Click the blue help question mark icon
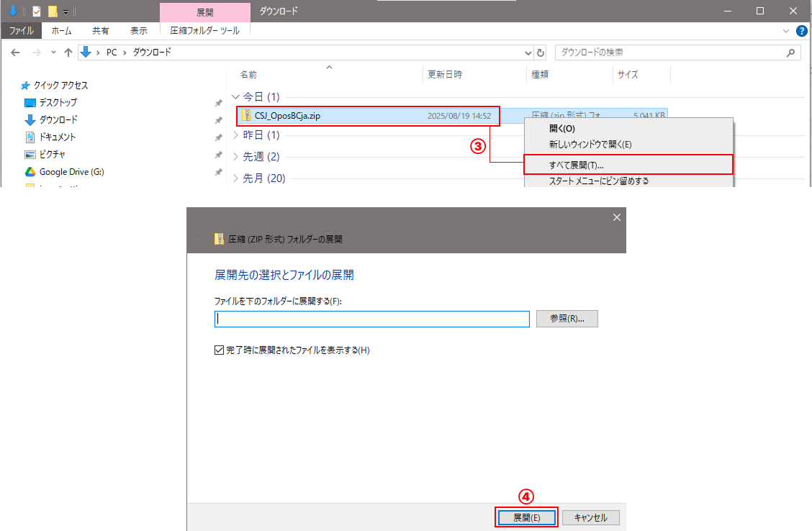The image size is (812, 531). click(x=801, y=31)
